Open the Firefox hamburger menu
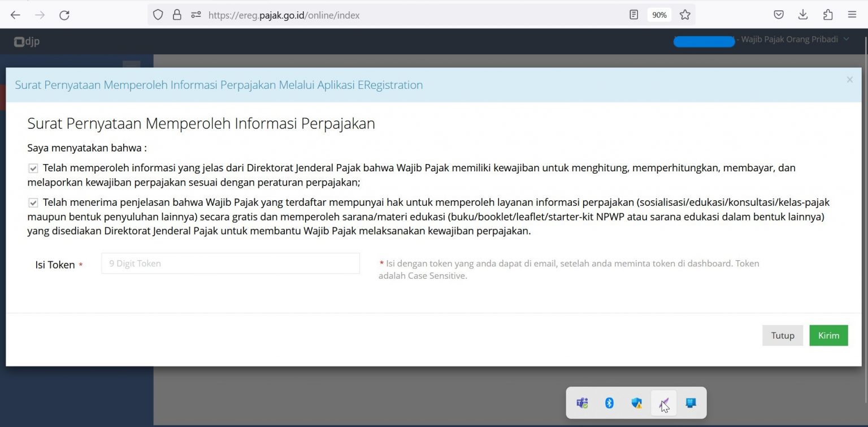The image size is (868, 427). 853,15
